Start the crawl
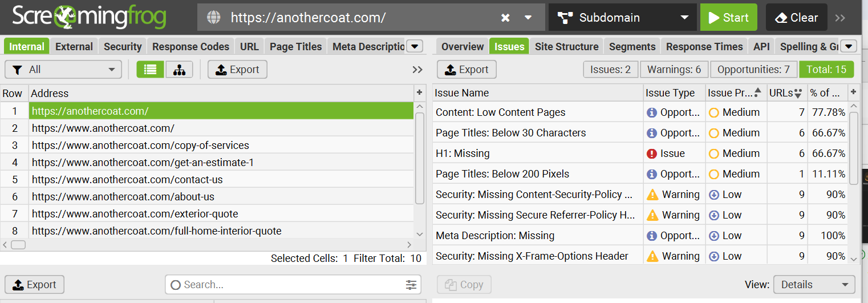Viewport: 868px width, 303px height. 729,18
